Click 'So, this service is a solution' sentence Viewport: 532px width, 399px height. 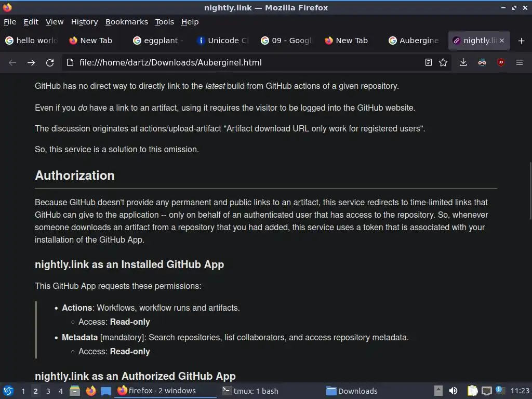[117, 149]
